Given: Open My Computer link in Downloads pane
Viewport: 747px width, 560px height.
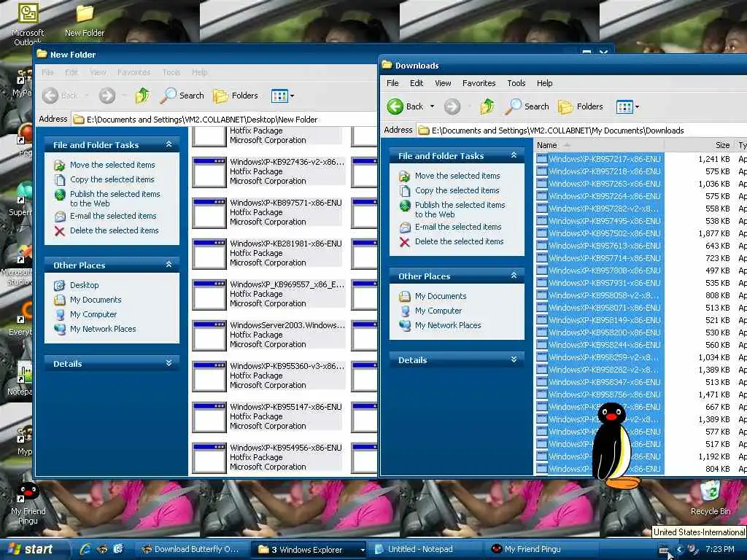Looking at the screenshot, I should 438,311.
